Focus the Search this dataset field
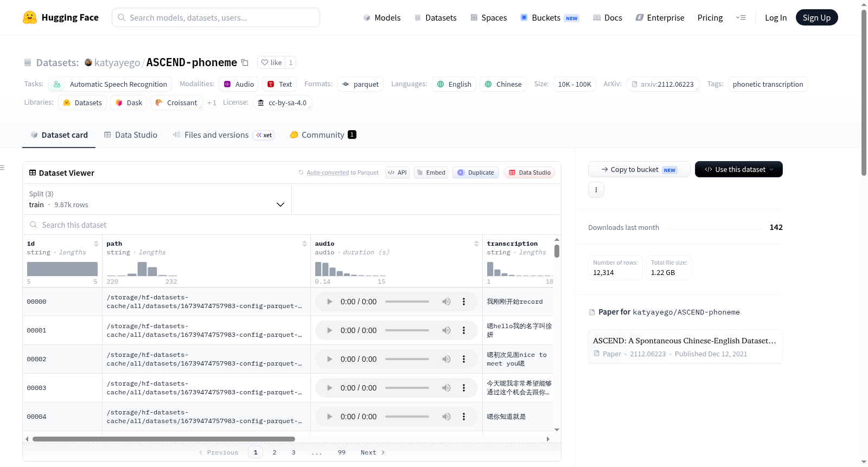Viewport: 868px width, 467px height. [x=292, y=225]
